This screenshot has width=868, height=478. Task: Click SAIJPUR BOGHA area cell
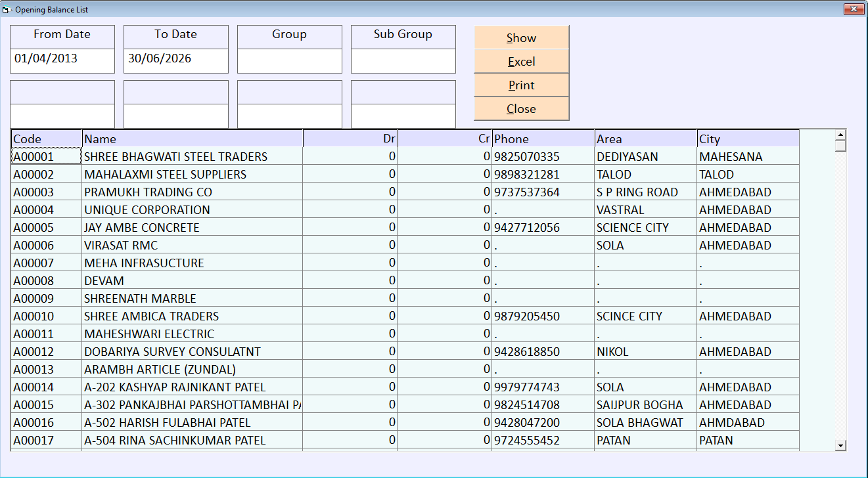pyautogui.click(x=646, y=405)
